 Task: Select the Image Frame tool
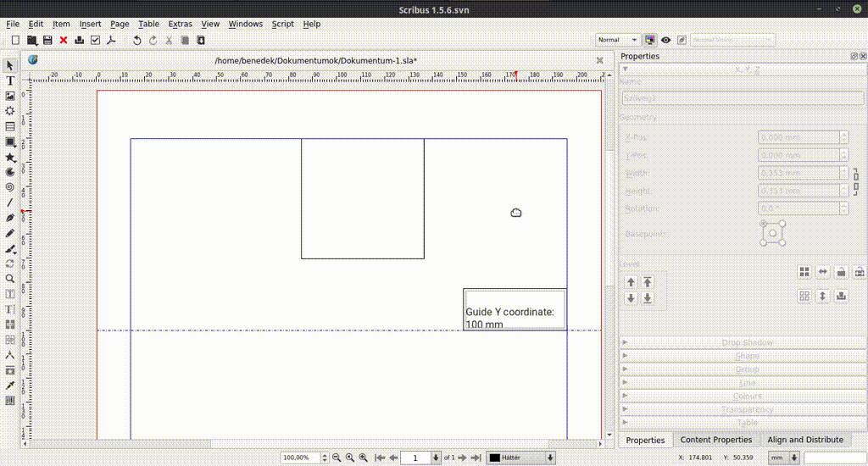click(x=10, y=96)
